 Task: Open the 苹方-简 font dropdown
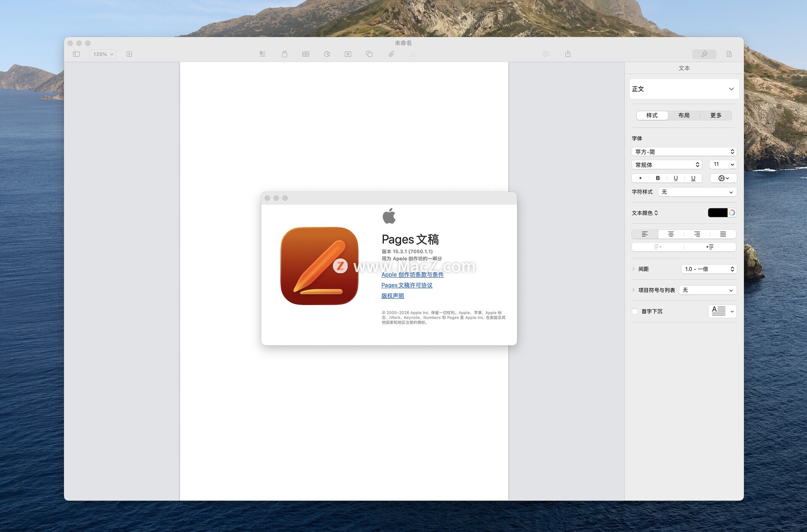(684, 152)
